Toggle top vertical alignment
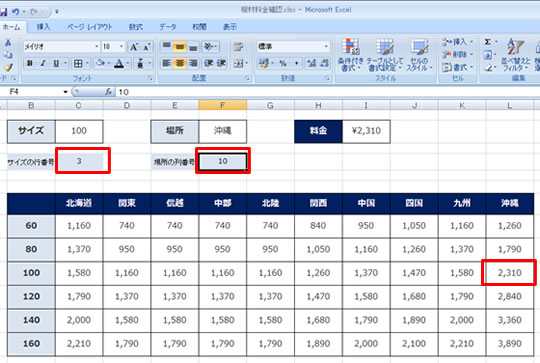Screen dimensions: 540x363 pos(167,46)
